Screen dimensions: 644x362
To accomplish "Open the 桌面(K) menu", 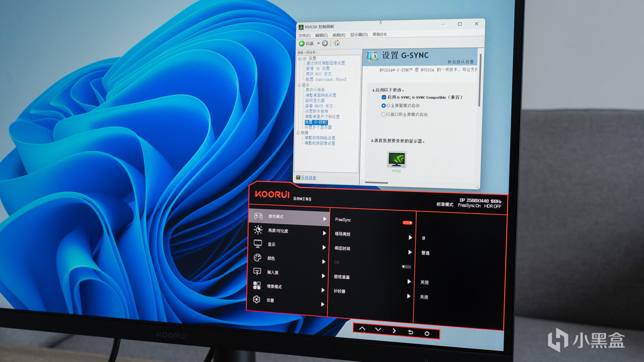I will pyautogui.click(x=339, y=35).
